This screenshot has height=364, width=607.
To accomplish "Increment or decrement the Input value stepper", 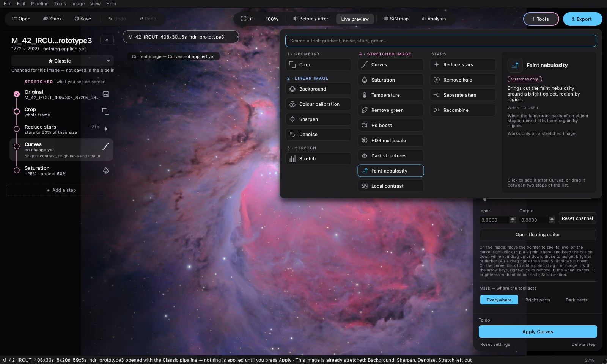I will pos(513,220).
